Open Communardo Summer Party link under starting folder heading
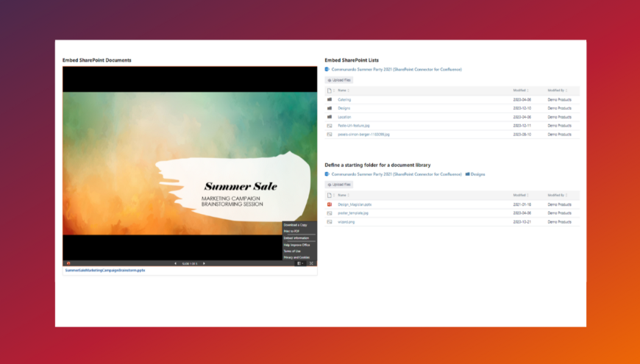Image resolution: width=640 pixels, height=364 pixels. [397, 174]
